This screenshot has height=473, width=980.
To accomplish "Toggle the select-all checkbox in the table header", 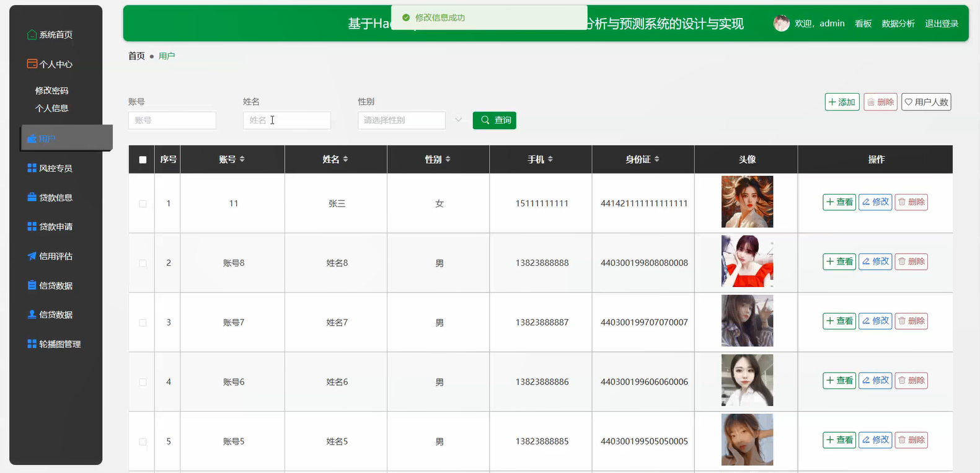I will (143, 160).
